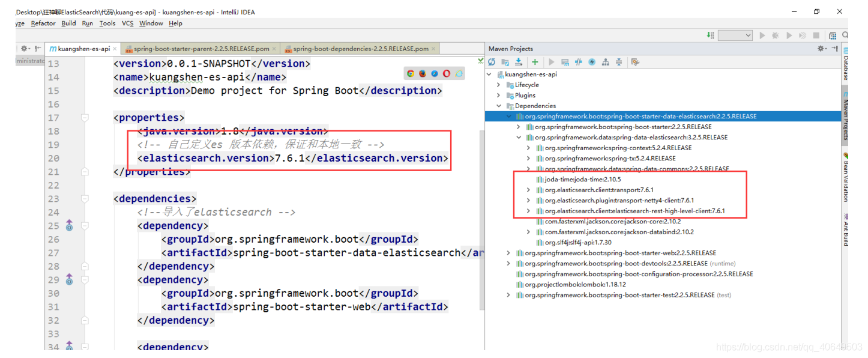Viewport: 868px width, 358px height.
Task: Close the spring-boot-dependencies pom tab
Action: (x=434, y=49)
